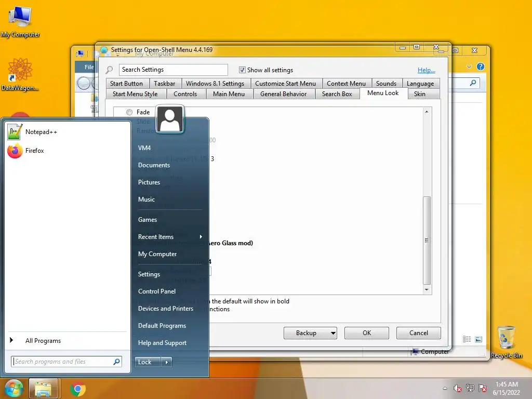
Task: Open the Windows 8.1 Settings tab
Action: tap(215, 84)
